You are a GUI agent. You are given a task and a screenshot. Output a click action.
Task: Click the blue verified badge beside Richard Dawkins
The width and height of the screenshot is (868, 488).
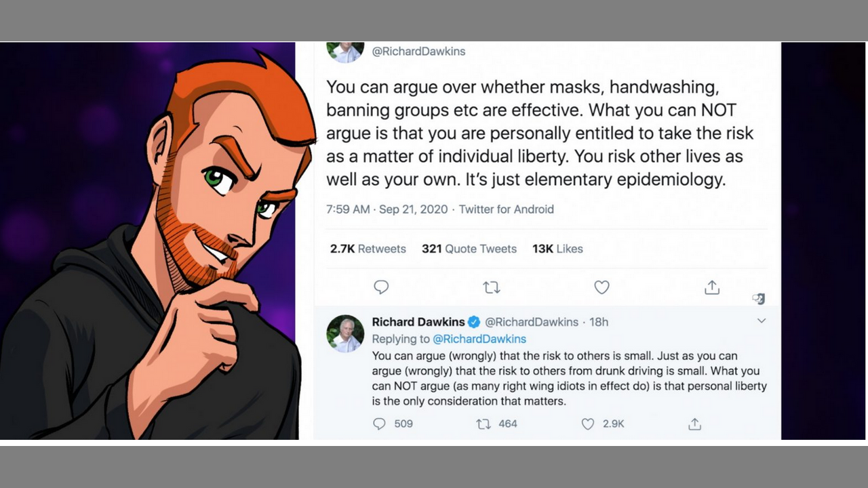pos(474,322)
